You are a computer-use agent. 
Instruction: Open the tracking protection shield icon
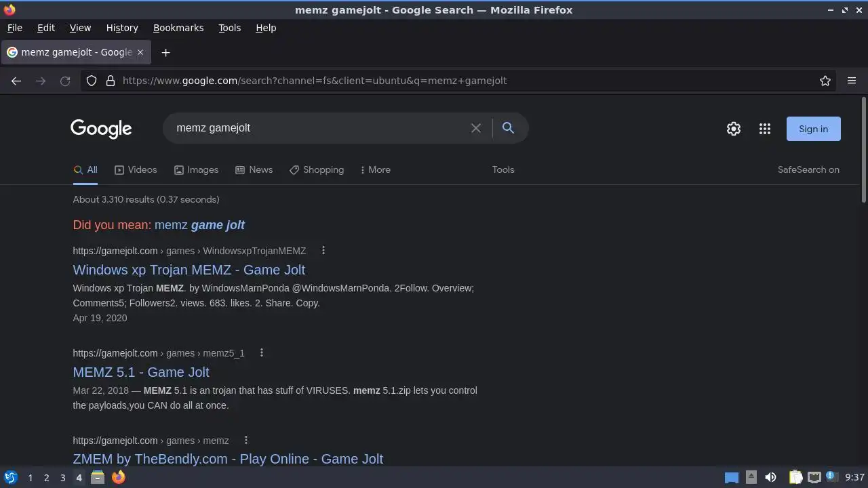pyautogui.click(x=92, y=81)
